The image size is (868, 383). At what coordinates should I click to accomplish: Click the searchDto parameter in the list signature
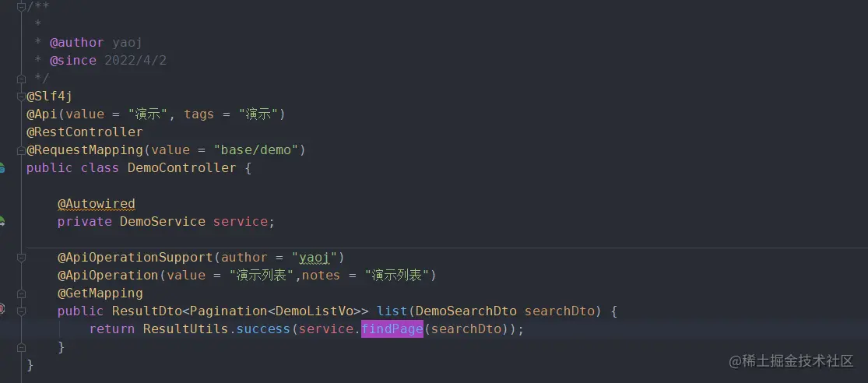[x=558, y=311]
